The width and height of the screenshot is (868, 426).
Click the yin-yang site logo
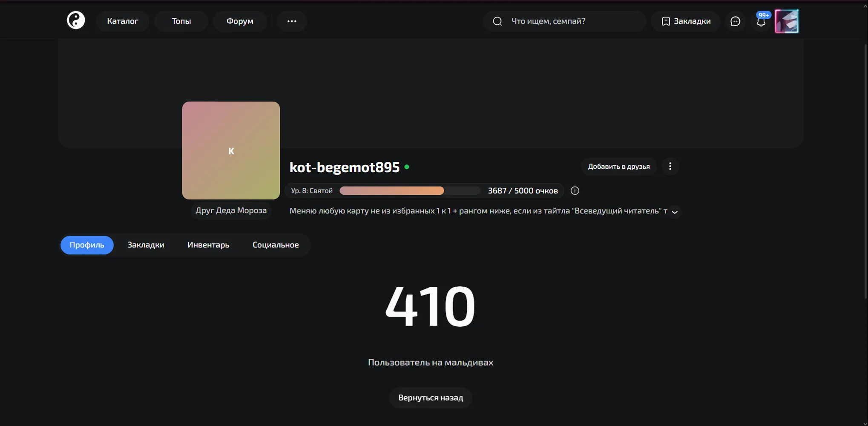(76, 20)
